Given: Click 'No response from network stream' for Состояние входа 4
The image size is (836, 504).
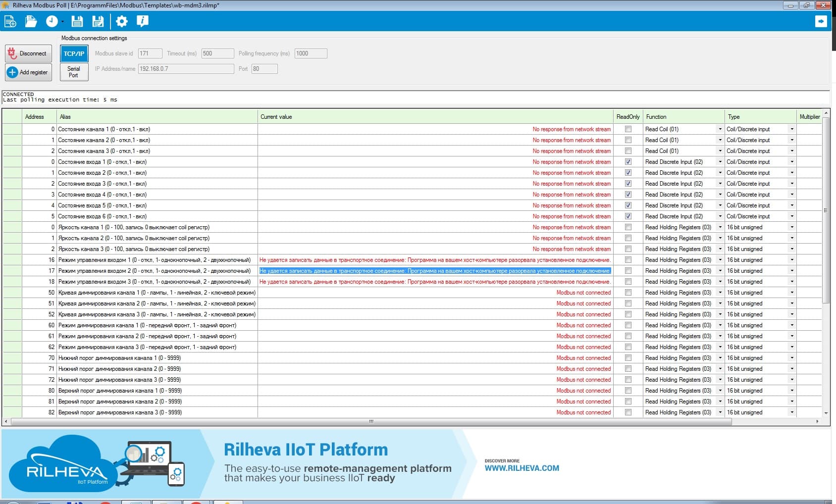Looking at the screenshot, I should click(x=572, y=195).
